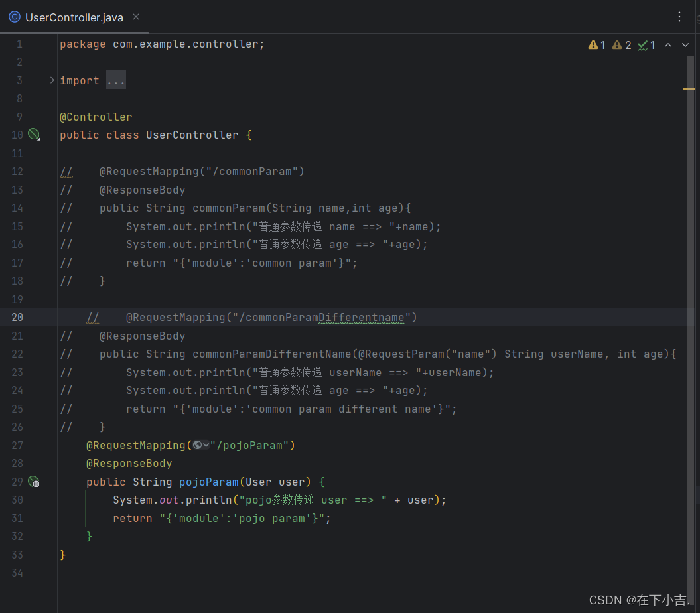Select the UserController.java editor tab
This screenshot has width=700, height=613.
(x=74, y=17)
